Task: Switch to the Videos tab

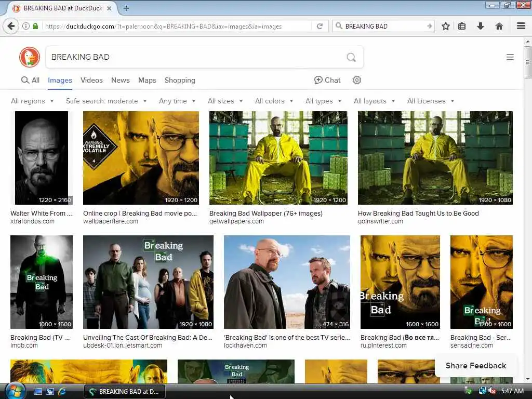Action: (x=91, y=80)
